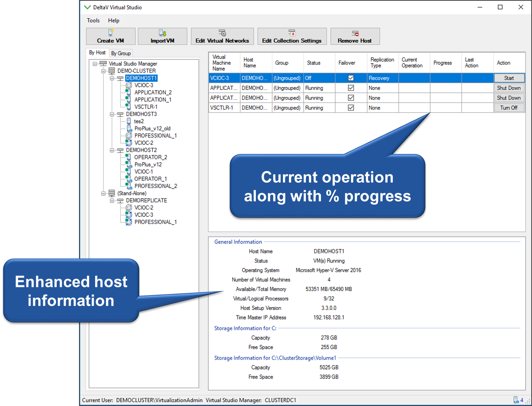This screenshot has height=406, width=532.
Task: Start the VCIOC-3 virtual machine
Action: 509,78
